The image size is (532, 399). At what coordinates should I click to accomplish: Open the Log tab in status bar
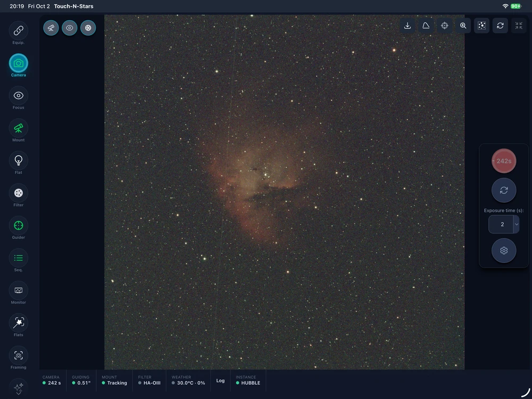221,381
